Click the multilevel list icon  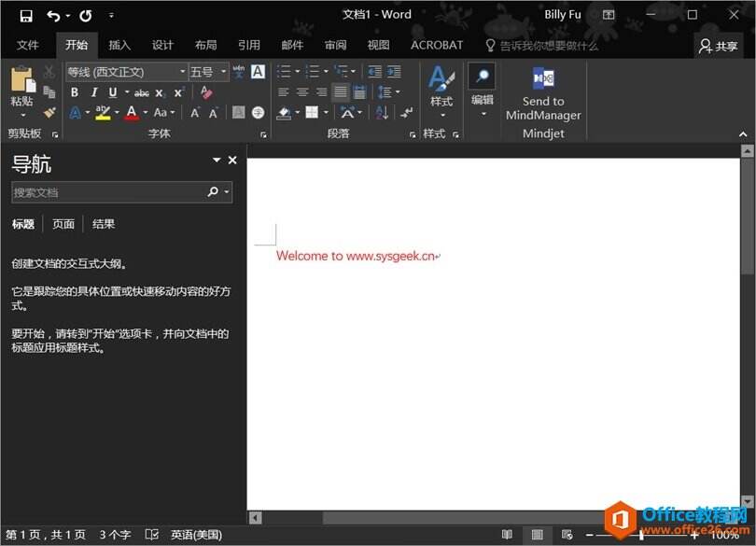[341, 72]
